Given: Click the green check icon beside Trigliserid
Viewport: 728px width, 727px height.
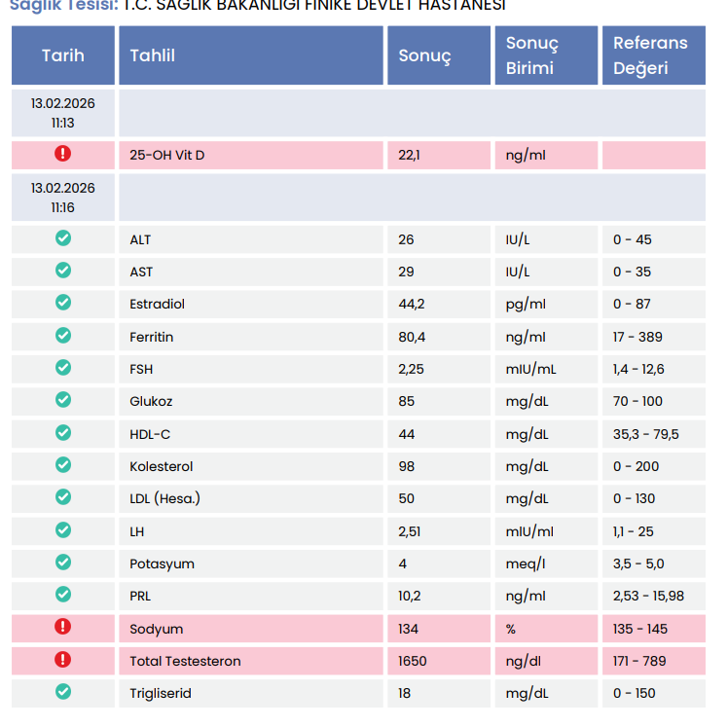Looking at the screenshot, I should click(x=63, y=692).
